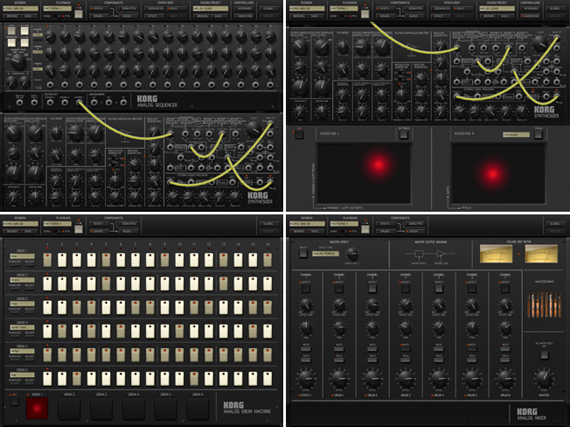Click sound preset BROWSE button in sequencer view

[201, 16]
